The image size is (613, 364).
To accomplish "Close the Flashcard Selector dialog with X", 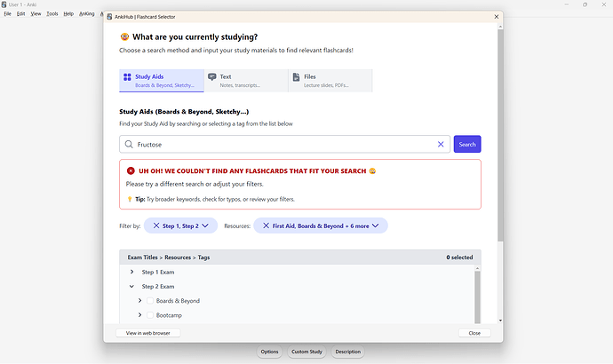I will pos(497,17).
